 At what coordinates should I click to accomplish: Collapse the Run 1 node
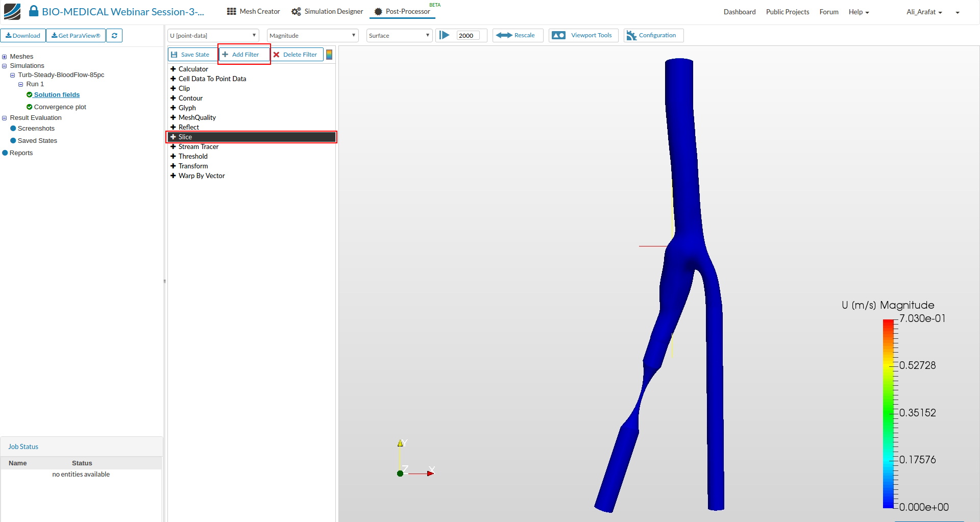click(21, 84)
